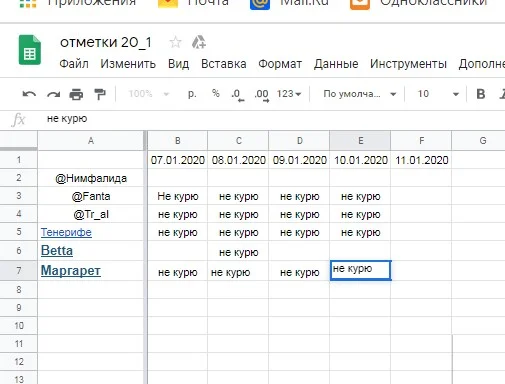Select не курю in Betta row
The height and width of the screenshot is (384, 505).
pyautogui.click(x=239, y=252)
